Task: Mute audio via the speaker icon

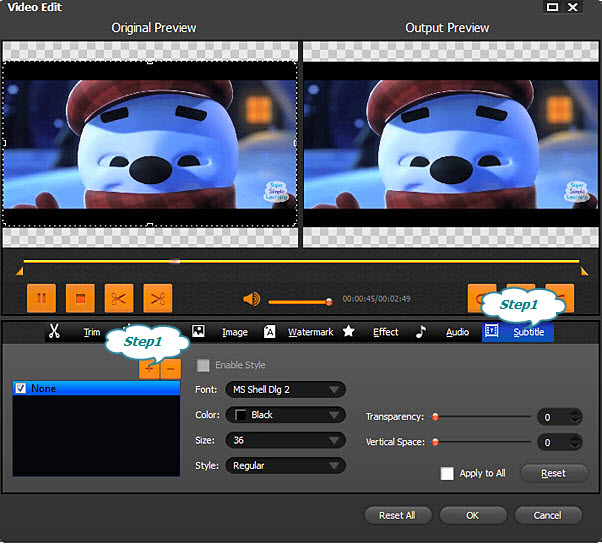Action: tap(252, 299)
